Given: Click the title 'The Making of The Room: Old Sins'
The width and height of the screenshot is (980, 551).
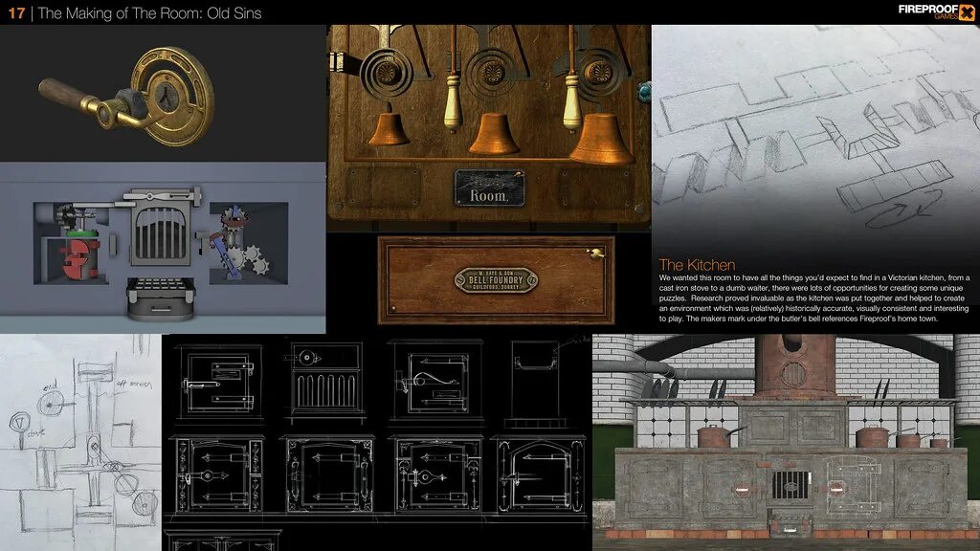Looking at the screenshot, I should (x=149, y=13).
